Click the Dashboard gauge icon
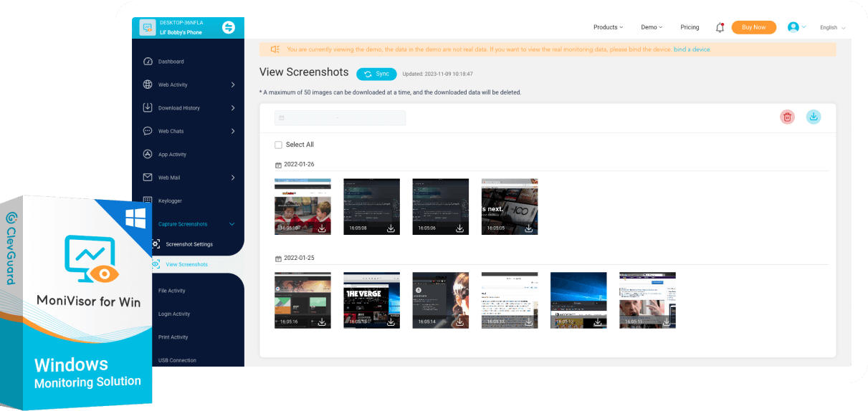 pyautogui.click(x=148, y=62)
